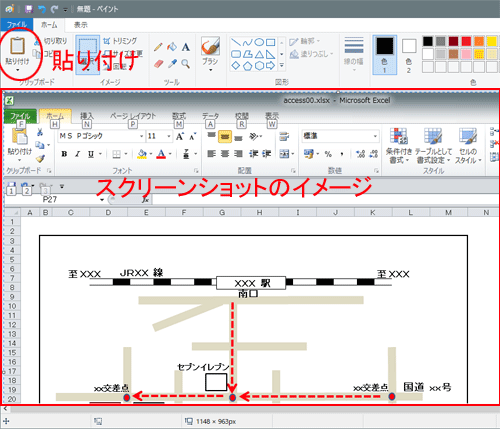Choose the straight line shape

tap(236, 42)
